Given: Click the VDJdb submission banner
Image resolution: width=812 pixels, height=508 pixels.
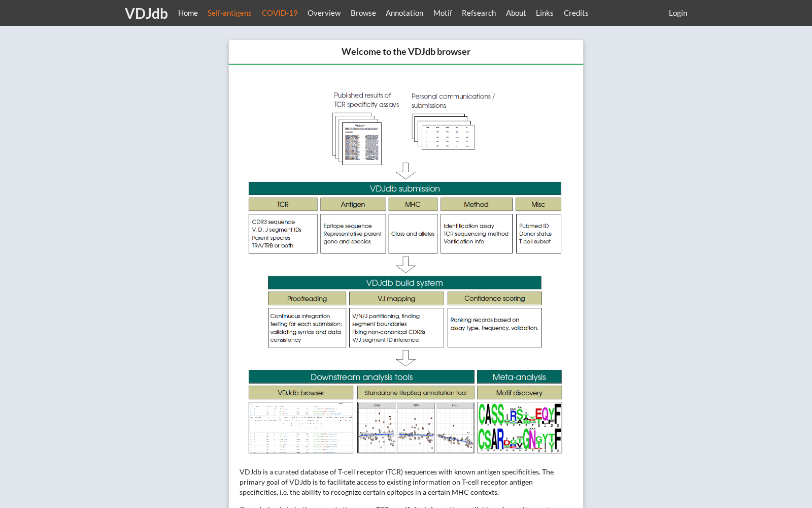Looking at the screenshot, I should point(405,188).
